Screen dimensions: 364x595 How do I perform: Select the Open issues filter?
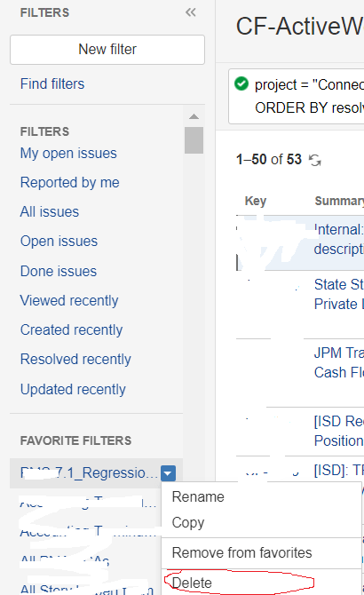59,242
